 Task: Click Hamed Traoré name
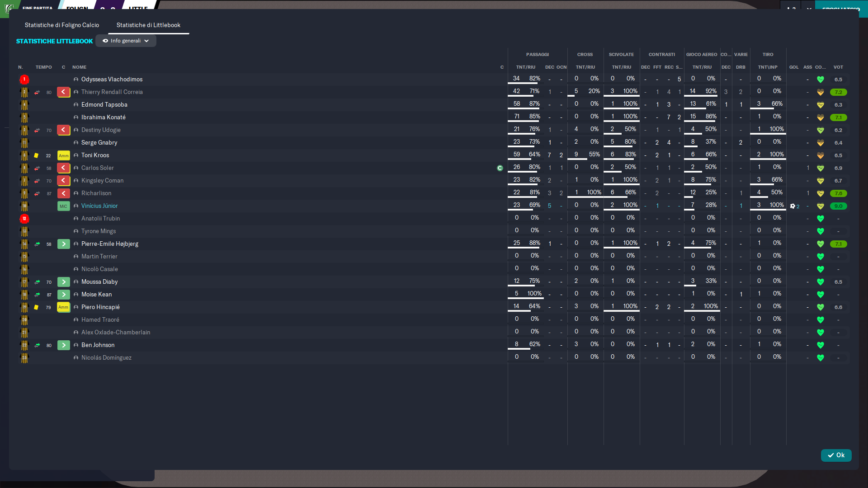click(100, 319)
